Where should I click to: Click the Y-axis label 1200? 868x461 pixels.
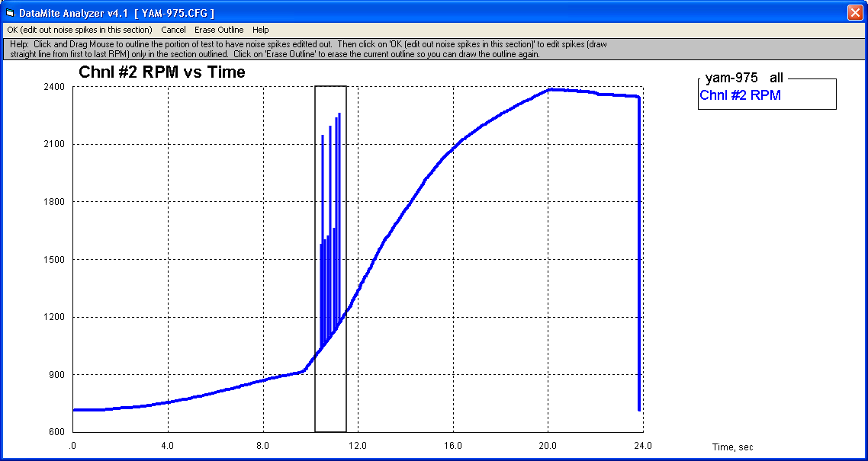[x=54, y=317]
